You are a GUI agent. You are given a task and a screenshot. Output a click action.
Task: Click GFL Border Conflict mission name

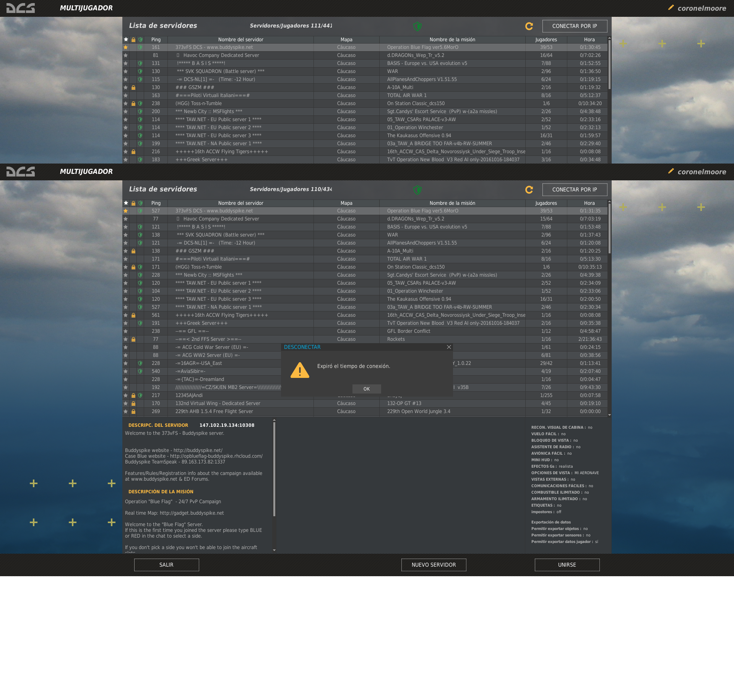click(x=409, y=331)
